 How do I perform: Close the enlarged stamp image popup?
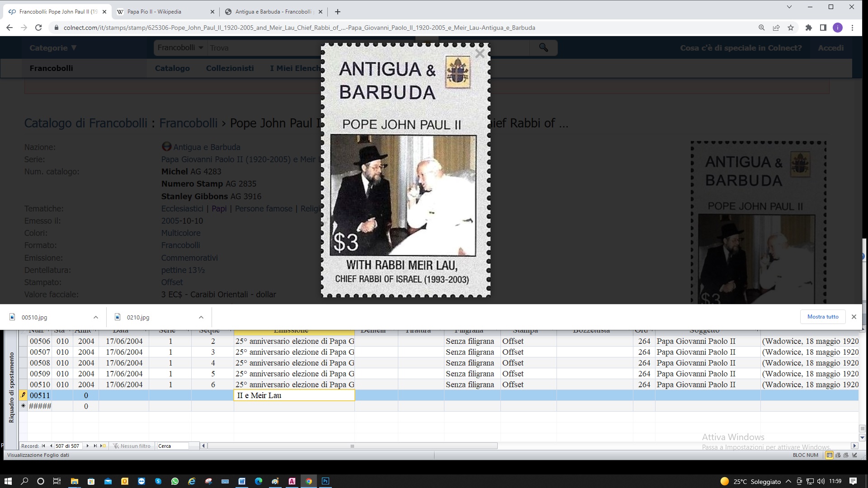coord(480,54)
